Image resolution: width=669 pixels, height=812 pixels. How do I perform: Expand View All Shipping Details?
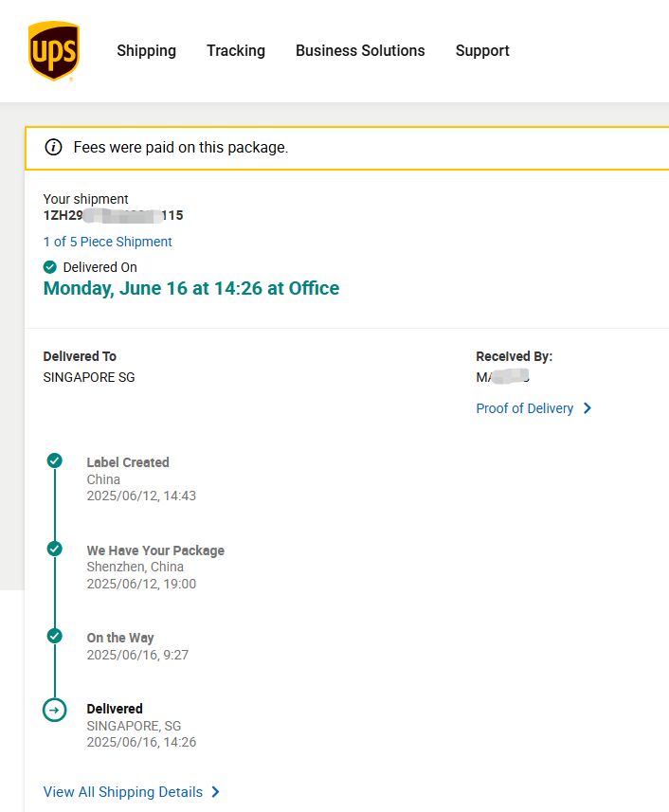click(123, 792)
